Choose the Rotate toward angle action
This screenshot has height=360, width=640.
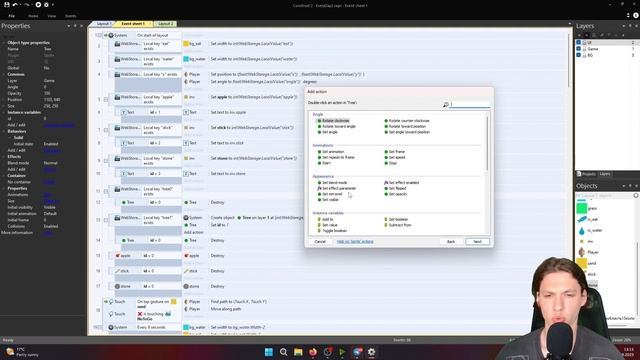pyautogui.click(x=337, y=127)
